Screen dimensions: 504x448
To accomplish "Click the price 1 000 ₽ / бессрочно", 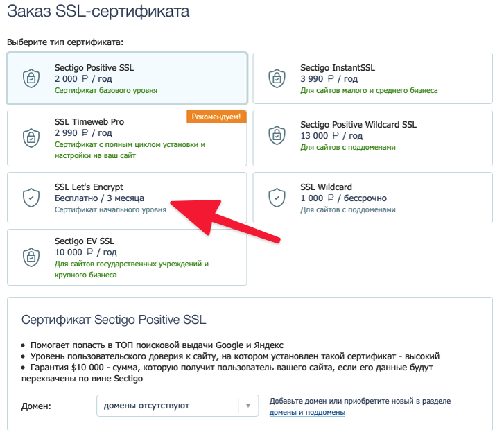I will [344, 198].
